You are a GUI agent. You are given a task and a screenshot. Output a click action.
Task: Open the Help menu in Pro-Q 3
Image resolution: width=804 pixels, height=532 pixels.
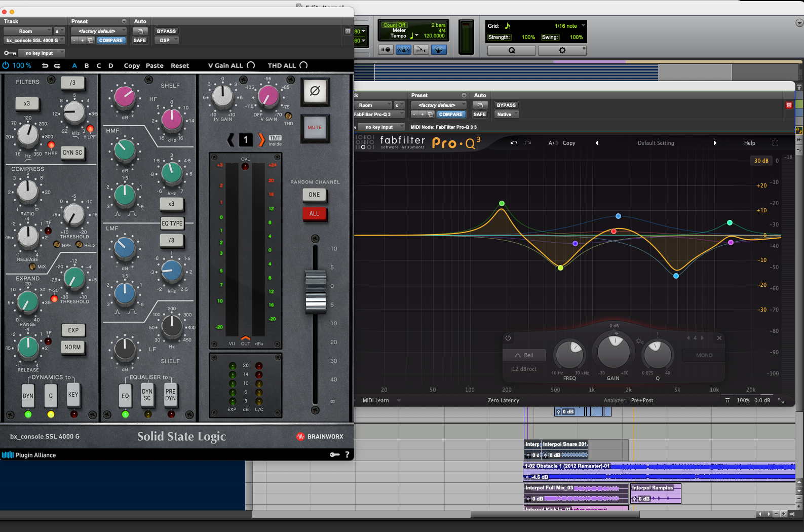750,143
